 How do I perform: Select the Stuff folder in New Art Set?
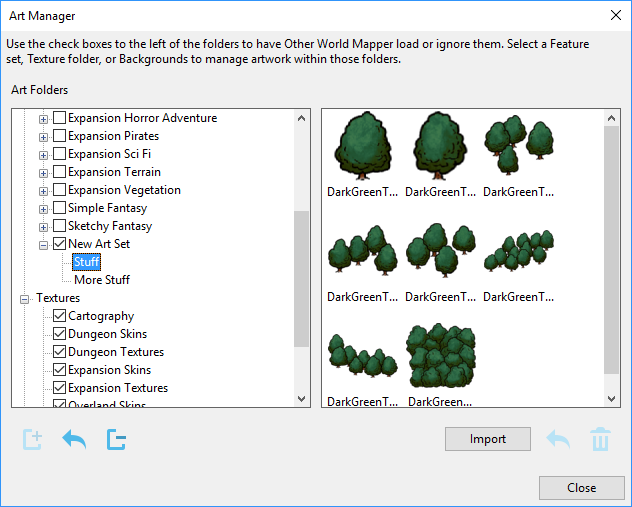coord(87,262)
